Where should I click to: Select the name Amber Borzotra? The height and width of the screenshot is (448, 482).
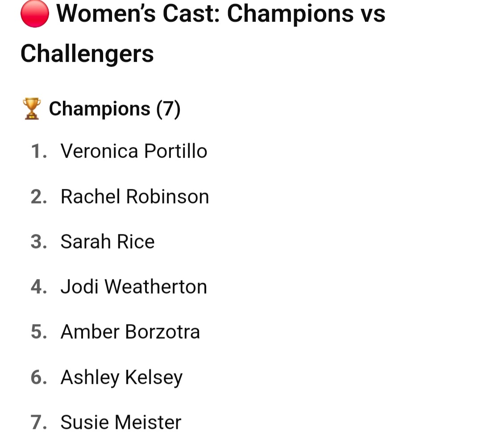(130, 332)
